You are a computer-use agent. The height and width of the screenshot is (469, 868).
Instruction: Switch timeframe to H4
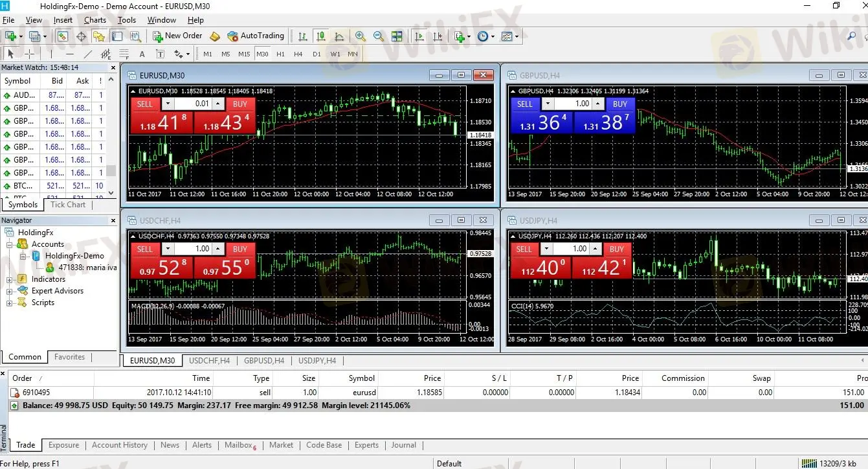(x=298, y=54)
